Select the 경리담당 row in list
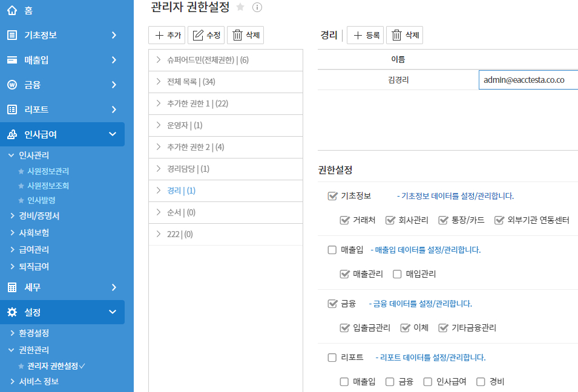 pyautogui.click(x=188, y=169)
